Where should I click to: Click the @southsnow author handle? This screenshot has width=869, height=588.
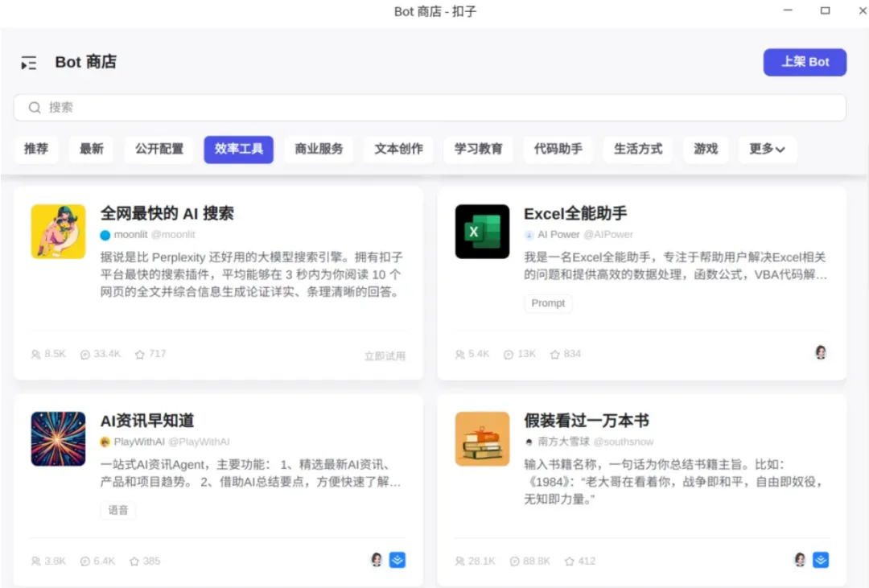[624, 442]
